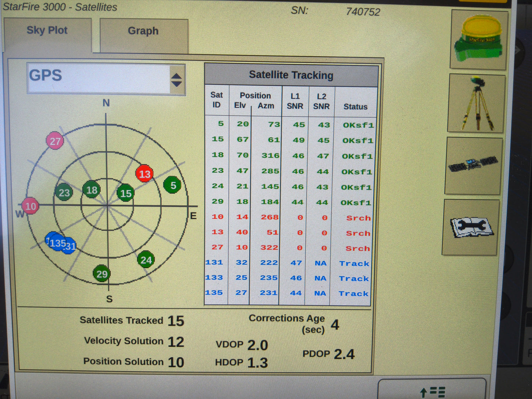Image resolution: width=532 pixels, height=399 pixels.
Task: Click the VDOP value 2.0
Action: (x=257, y=345)
